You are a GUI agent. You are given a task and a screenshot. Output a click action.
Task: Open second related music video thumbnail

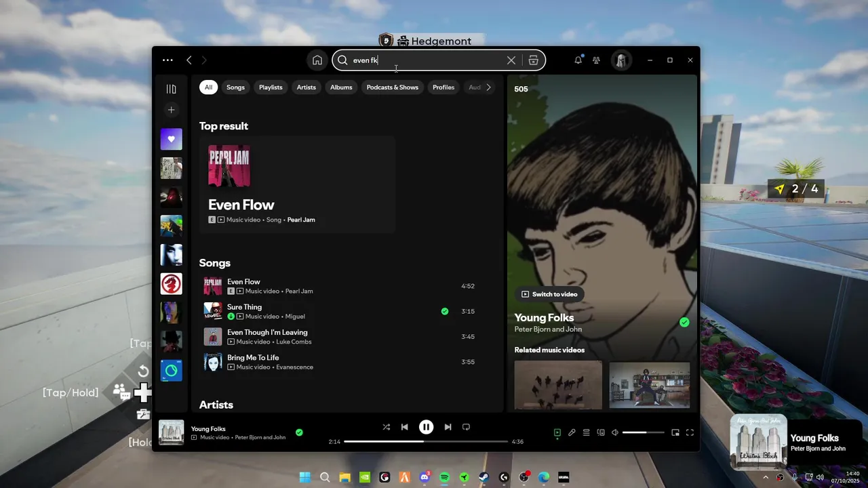click(650, 385)
